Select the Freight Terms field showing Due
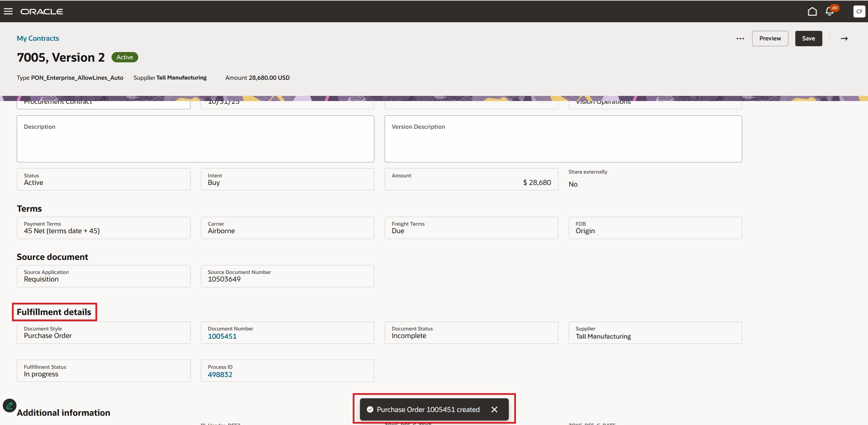 coord(471,228)
